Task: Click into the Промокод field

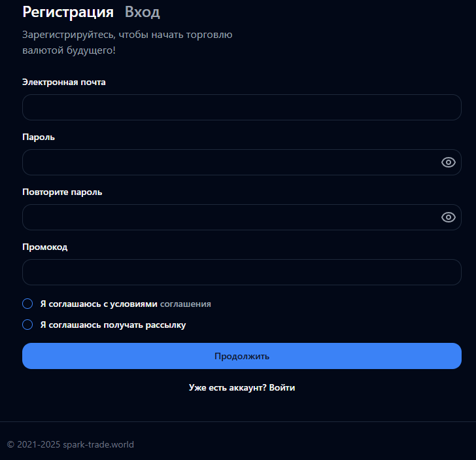Action: 242,272
